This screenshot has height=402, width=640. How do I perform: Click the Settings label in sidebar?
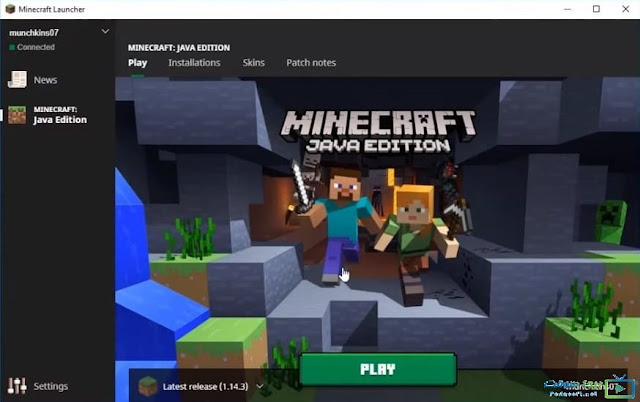click(x=51, y=386)
